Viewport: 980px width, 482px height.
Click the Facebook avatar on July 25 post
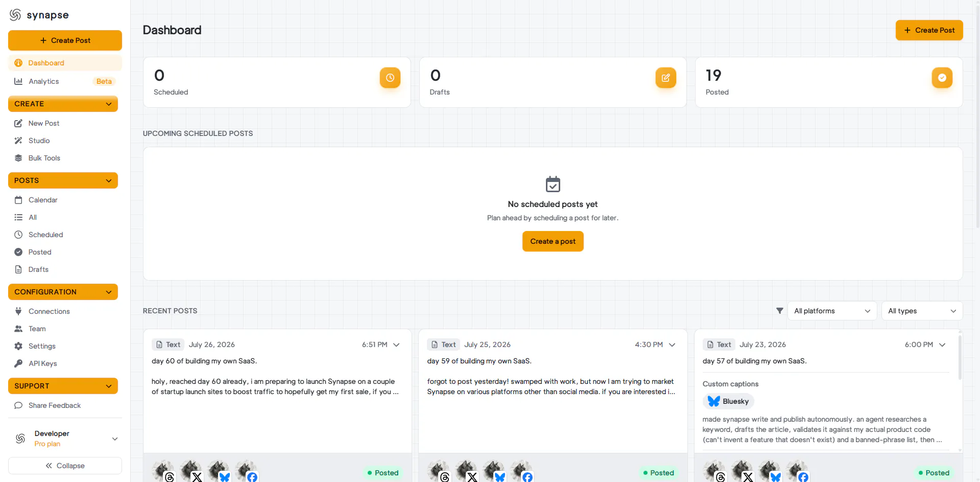click(x=521, y=471)
